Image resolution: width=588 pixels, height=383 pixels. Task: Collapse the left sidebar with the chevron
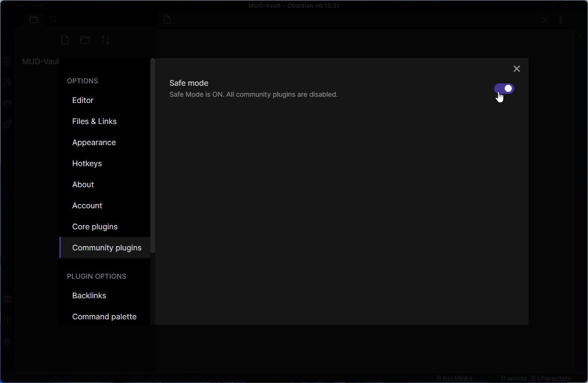point(7,35)
